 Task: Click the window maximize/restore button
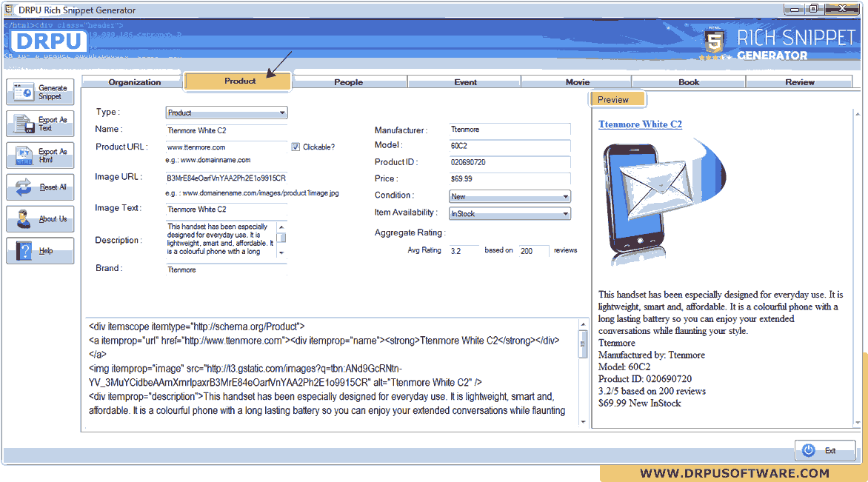814,9
